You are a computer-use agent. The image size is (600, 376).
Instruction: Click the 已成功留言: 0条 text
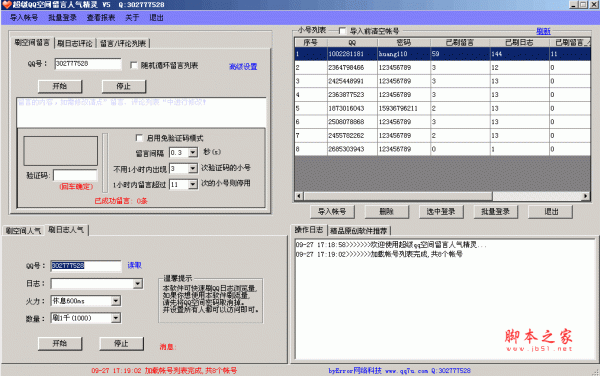tap(121, 201)
